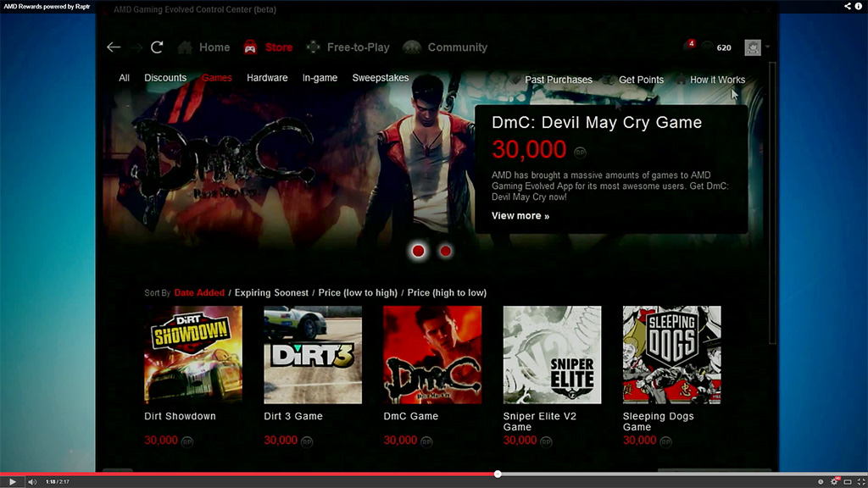Enter fullscreen video mode
868x488 pixels.
pyautogui.click(x=861, y=482)
